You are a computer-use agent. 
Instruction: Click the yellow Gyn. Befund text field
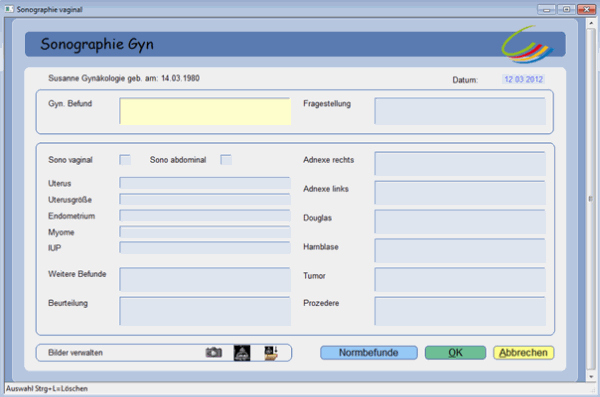click(x=205, y=111)
